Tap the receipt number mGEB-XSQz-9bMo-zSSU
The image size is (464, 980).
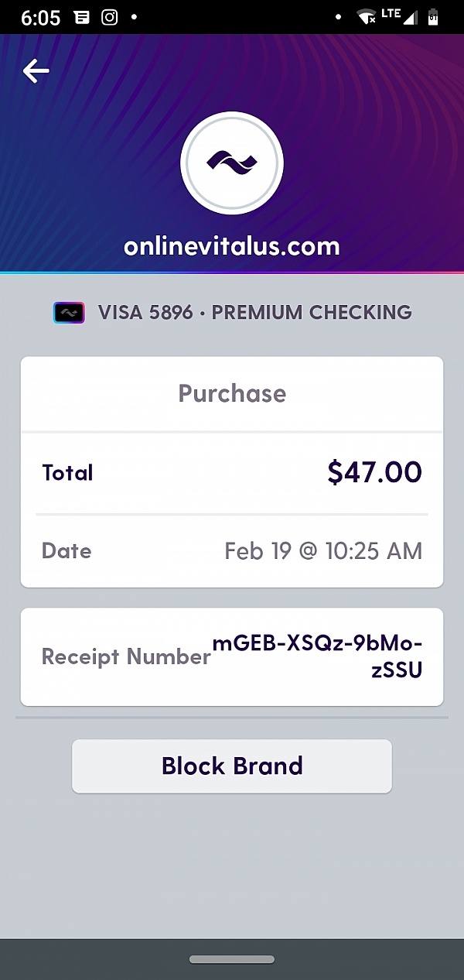pos(318,656)
